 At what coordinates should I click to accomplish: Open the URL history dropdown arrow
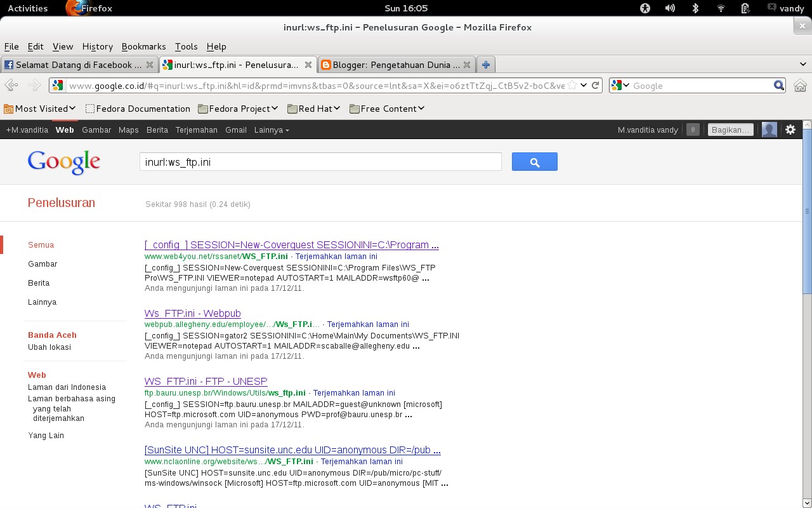point(584,85)
